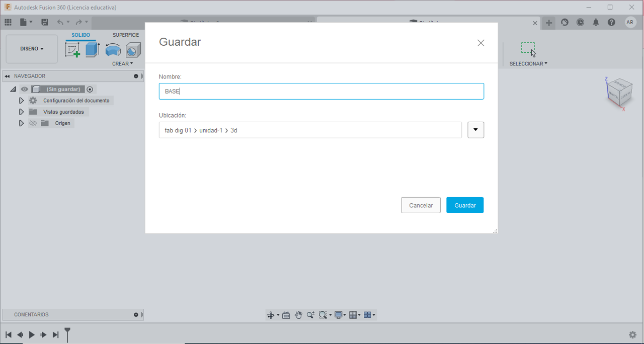Expand Configuración del documento node
The image size is (644, 344).
(x=21, y=101)
